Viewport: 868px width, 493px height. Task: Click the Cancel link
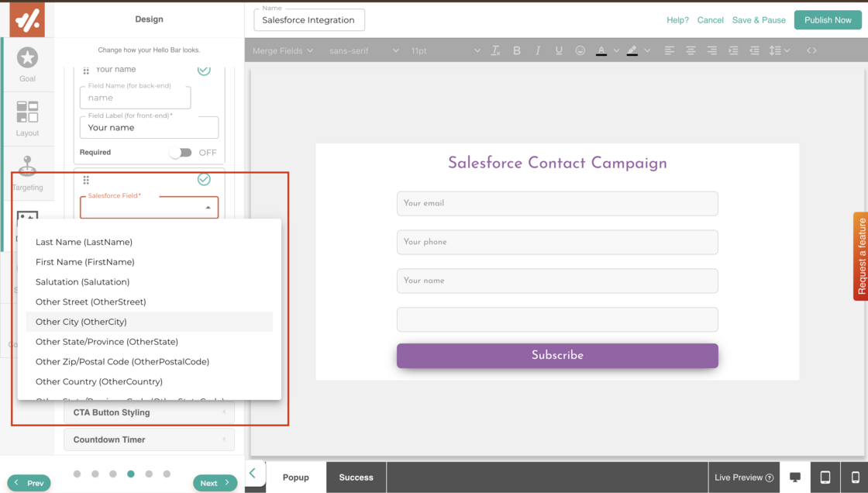(x=710, y=20)
